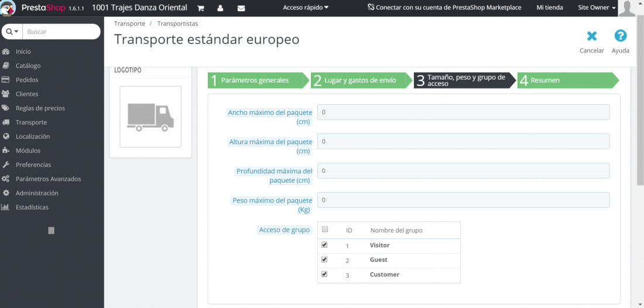The image size is (644, 308).
Task: Click the Parámetros Avanzados gears icon
Action: [x=6, y=179]
